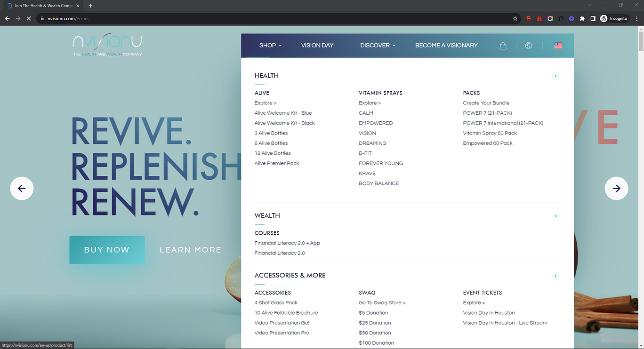Open the tab search dropdown arrow
Screen dimensions: 644x349
[x=590, y=5]
